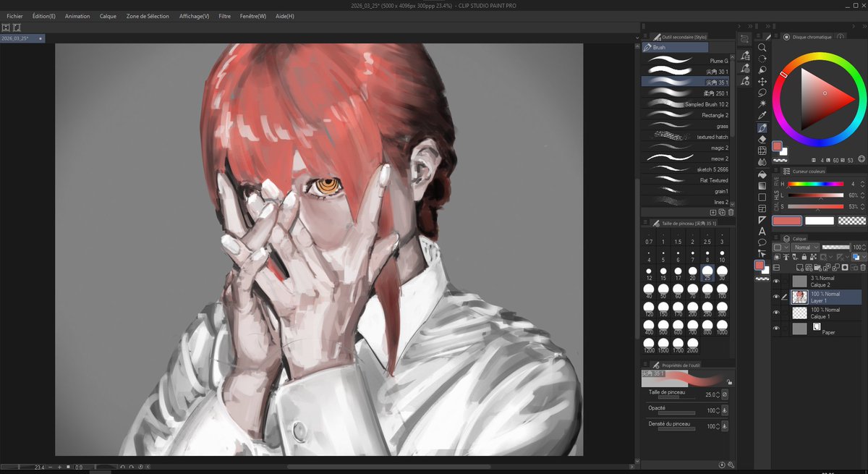Select the Eraser tool
This screenshot has height=474, width=868.
pos(762,139)
